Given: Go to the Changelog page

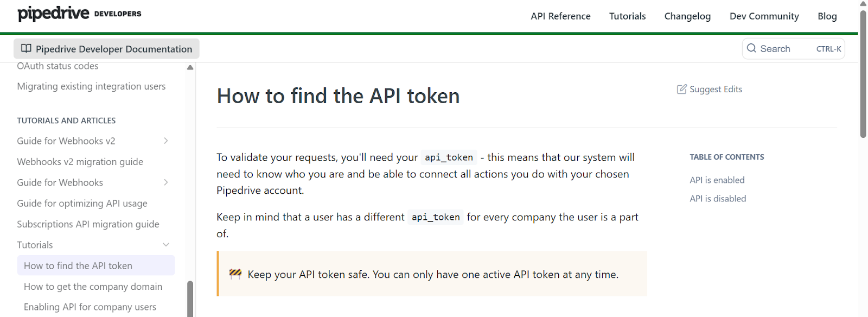Looking at the screenshot, I should (687, 16).
